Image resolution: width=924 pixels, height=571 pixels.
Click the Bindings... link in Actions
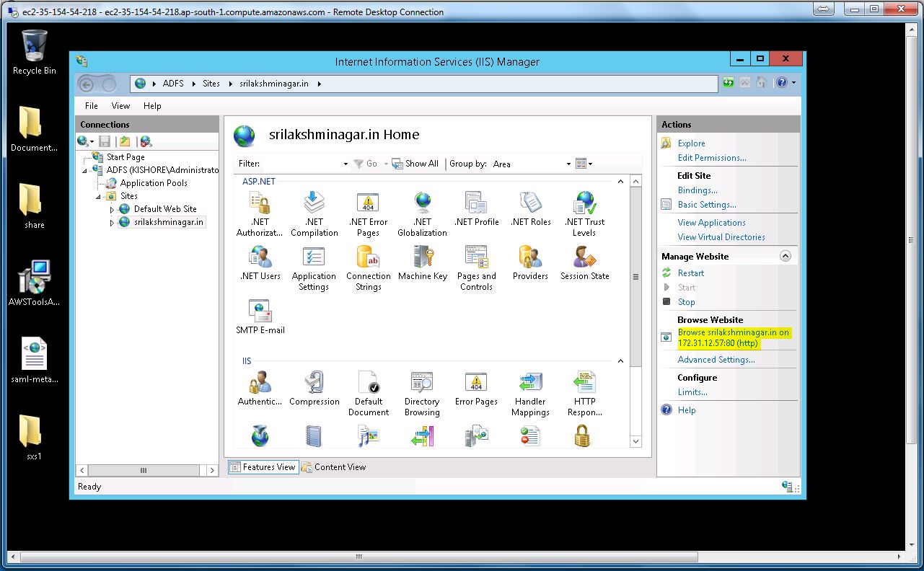point(697,190)
